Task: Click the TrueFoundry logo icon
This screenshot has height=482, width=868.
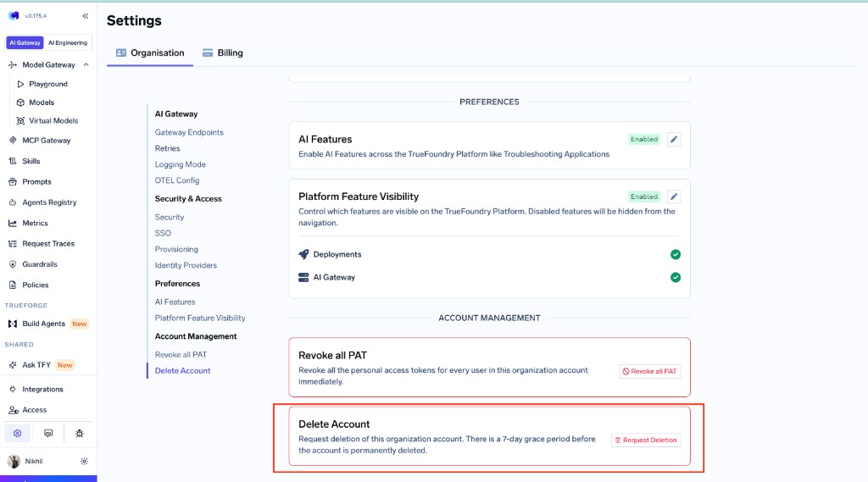Action: (14, 15)
